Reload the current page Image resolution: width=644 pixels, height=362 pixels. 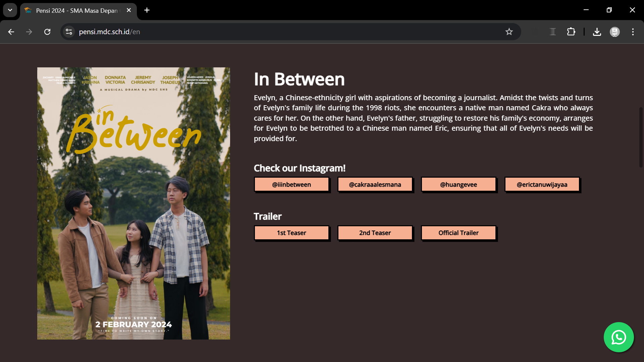tap(47, 32)
